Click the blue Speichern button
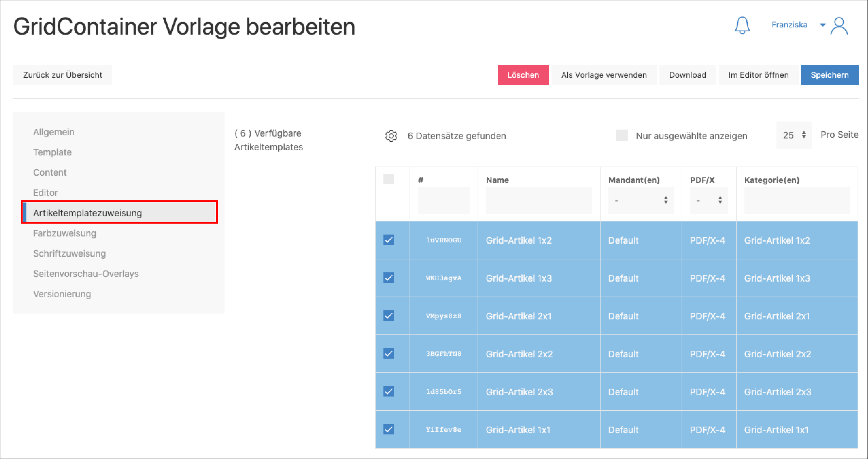Viewport: 868px width, 462px height. coord(829,75)
